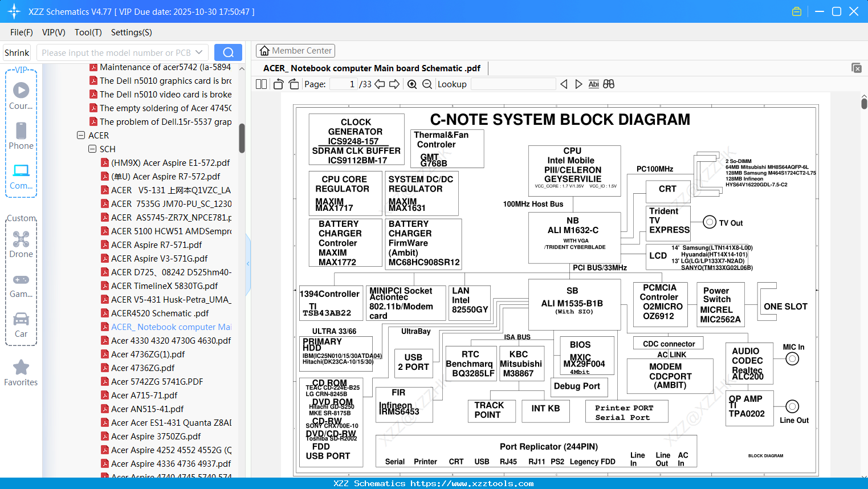Open Favorites star in the sidebar
The width and height of the screenshot is (868, 489).
21,373
